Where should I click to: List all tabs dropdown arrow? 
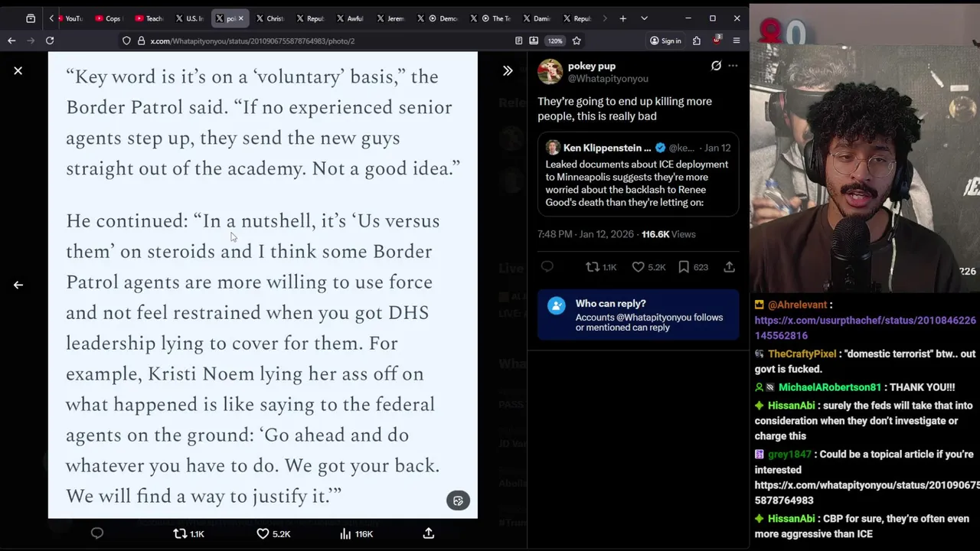(x=644, y=18)
